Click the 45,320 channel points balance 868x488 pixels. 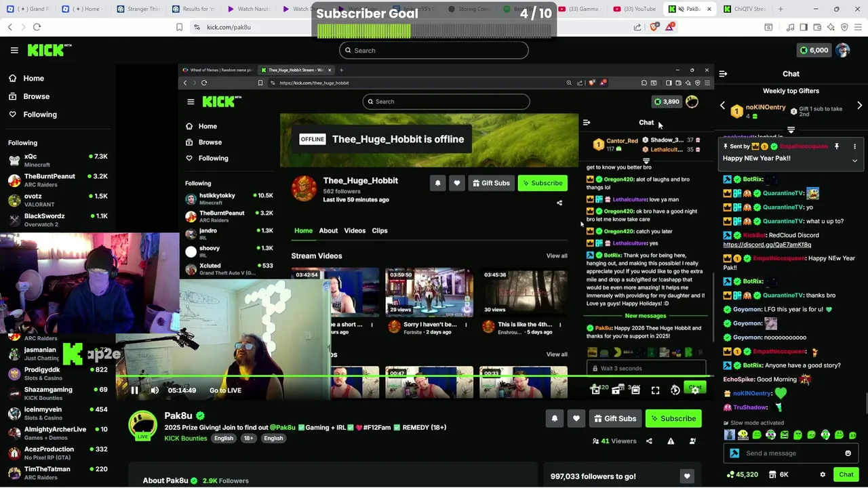(742, 475)
